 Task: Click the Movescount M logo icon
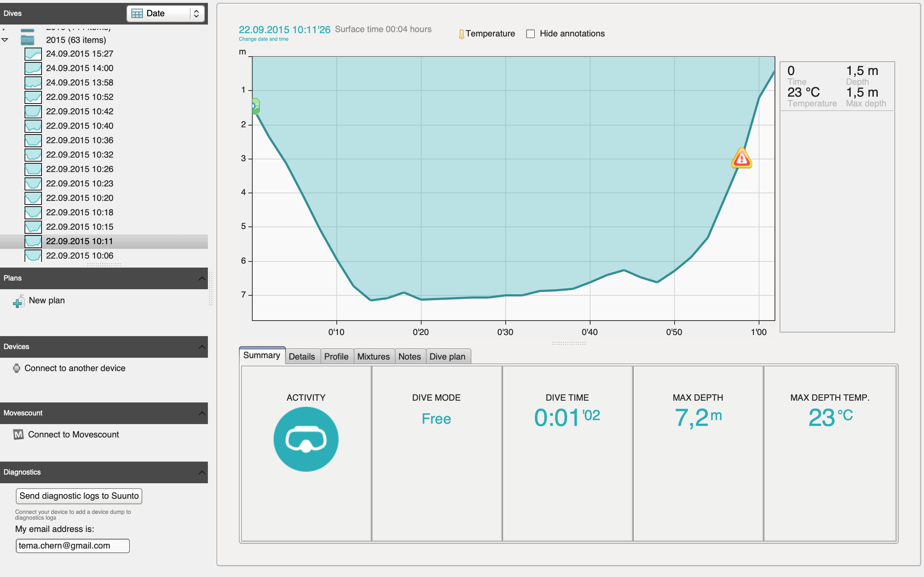click(18, 435)
